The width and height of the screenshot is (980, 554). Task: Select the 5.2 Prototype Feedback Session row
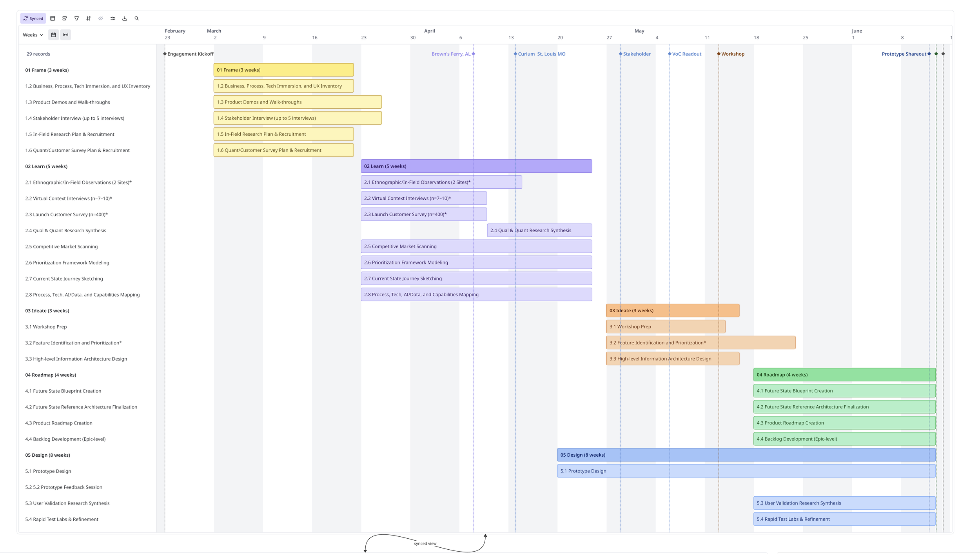pyautogui.click(x=88, y=487)
